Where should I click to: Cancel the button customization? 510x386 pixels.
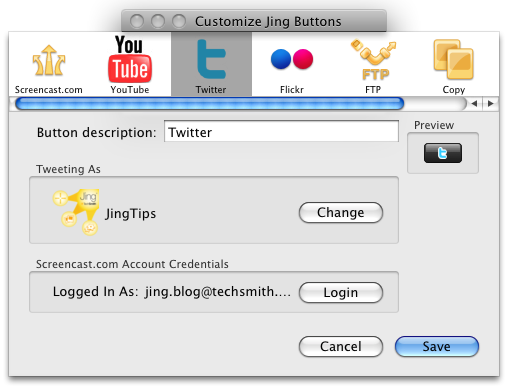pyautogui.click(x=341, y=346)
